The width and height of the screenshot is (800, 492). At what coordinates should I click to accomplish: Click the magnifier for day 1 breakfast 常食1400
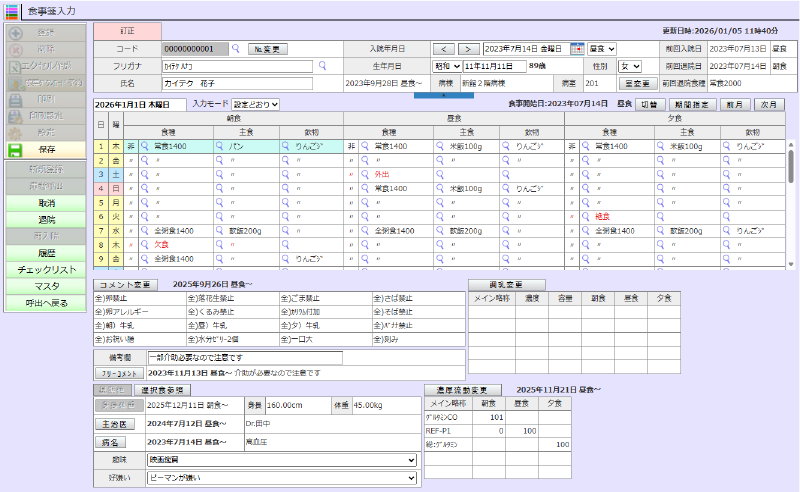(x=145, y=146)
